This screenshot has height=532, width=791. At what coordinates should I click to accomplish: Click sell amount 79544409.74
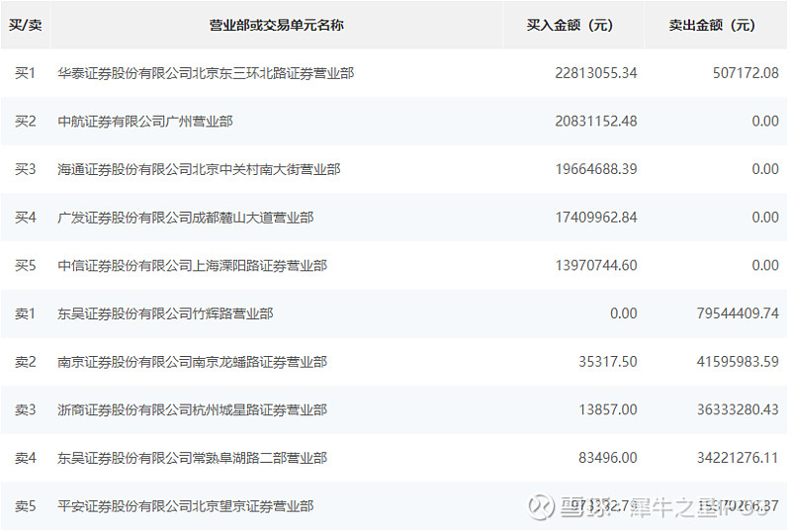(x=738, y=313)
